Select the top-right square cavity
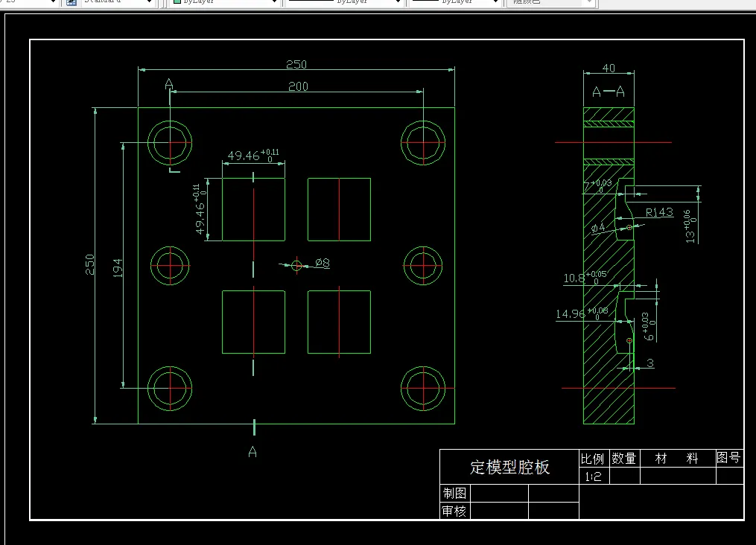Screen dimensions: 756x545 coord(339,210)
